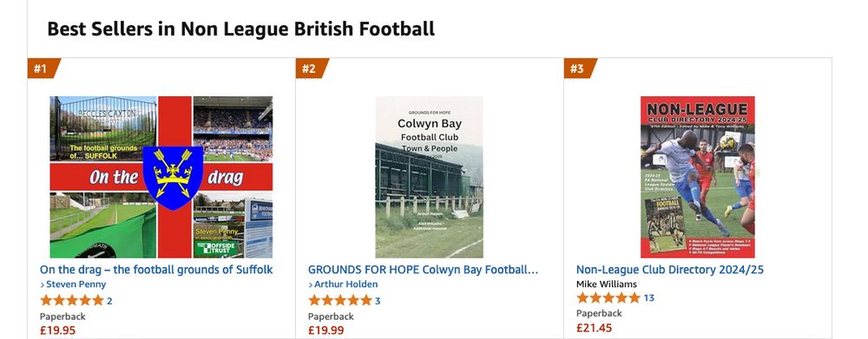This screenshot has height=339, width=868.
Task: Click chevron beside Arthur Holden author name
Action: tap(311, 284)
